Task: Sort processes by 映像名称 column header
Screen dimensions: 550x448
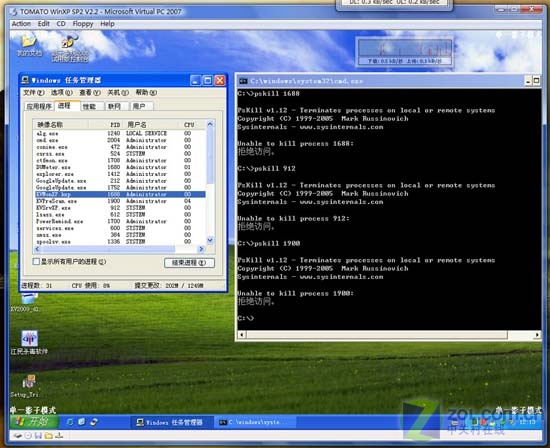Action: [x=60, y=125]
